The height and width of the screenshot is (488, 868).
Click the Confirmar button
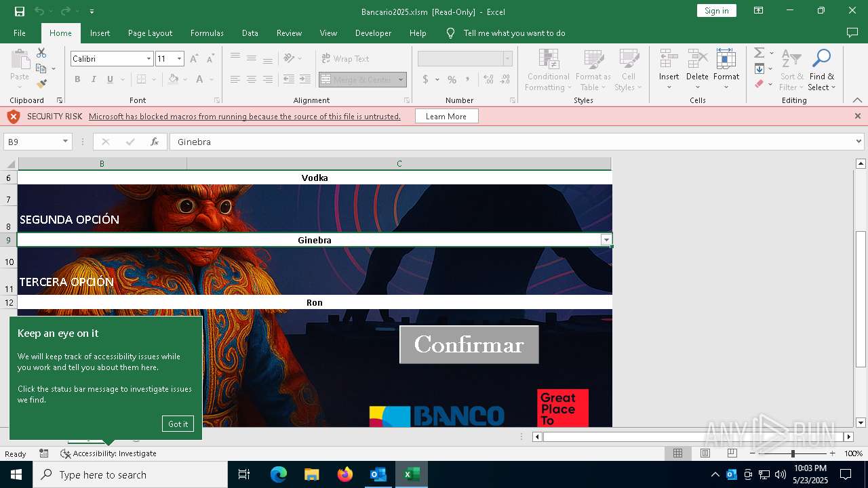tap(469, 344)
